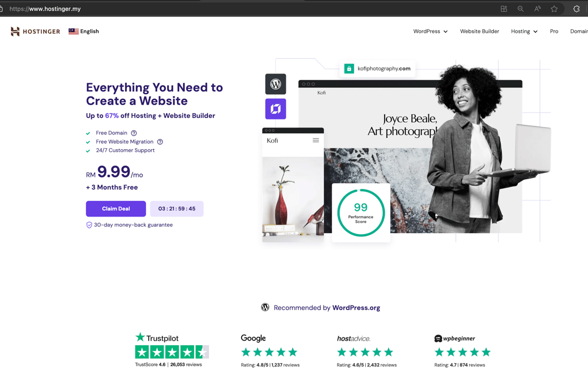The width and height of the screenshot is (588, 390).
Task: Click the Hostinger logo
Action: point(35,32)
